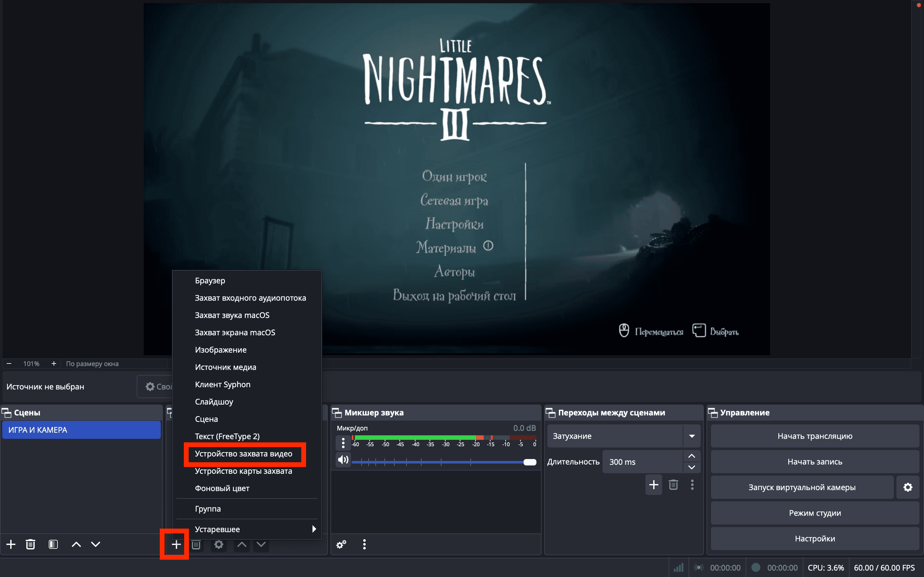Start the virtual camera
This screenshot has width=924, height=577.
point(801,487)
